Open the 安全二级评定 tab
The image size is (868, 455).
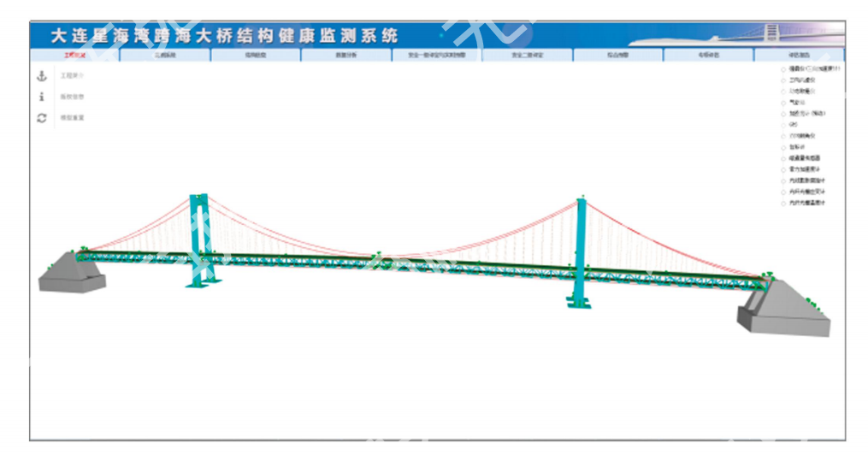click(x=528, y=55)
